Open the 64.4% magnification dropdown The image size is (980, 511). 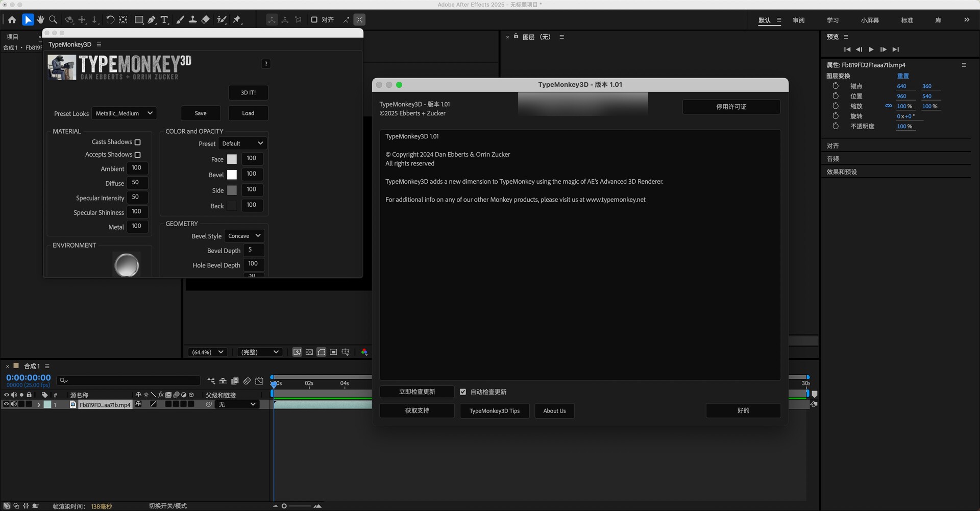[207, 352]
